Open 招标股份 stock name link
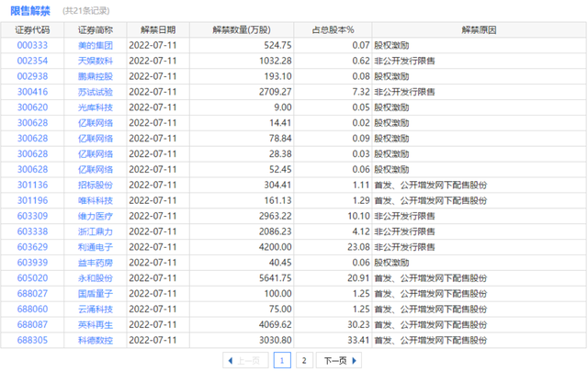The image size is (588, 372). (96, 185)
